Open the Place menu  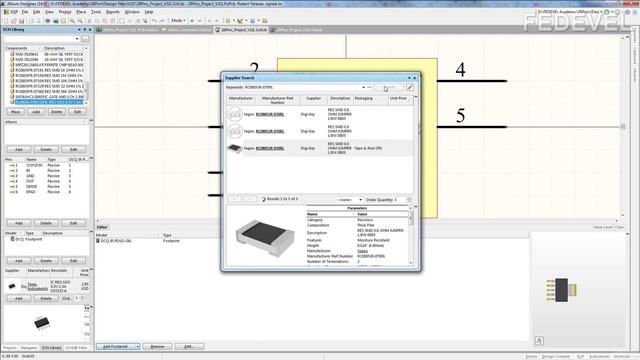tap(81, 12)
